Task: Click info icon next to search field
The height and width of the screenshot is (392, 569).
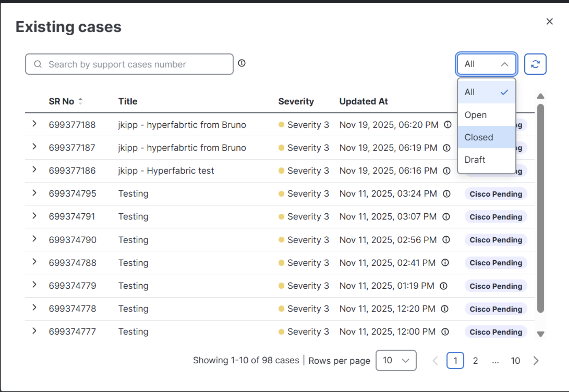Action: [242, 63]
